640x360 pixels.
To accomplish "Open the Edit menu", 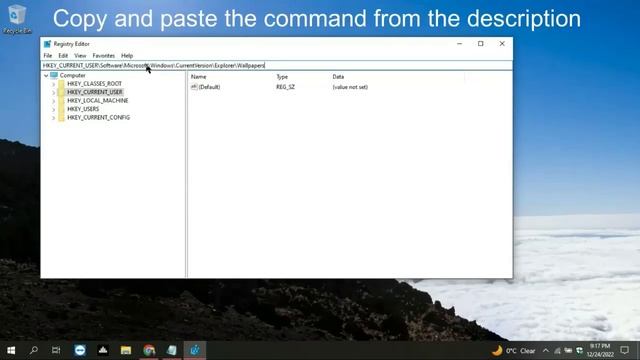I will [63, 56].
